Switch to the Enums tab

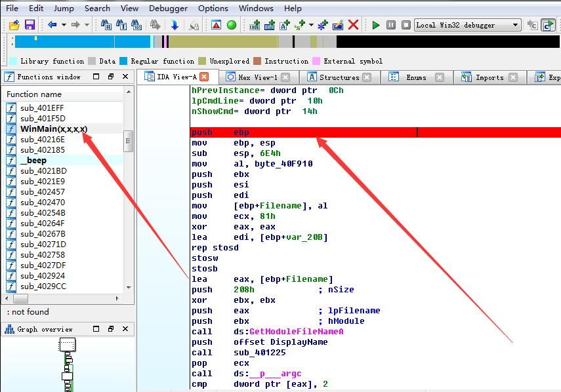[416, 77]
